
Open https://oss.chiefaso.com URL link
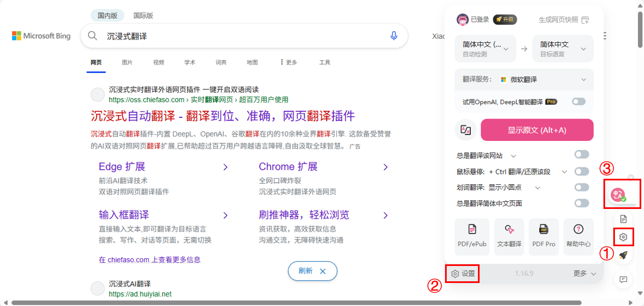198,99
